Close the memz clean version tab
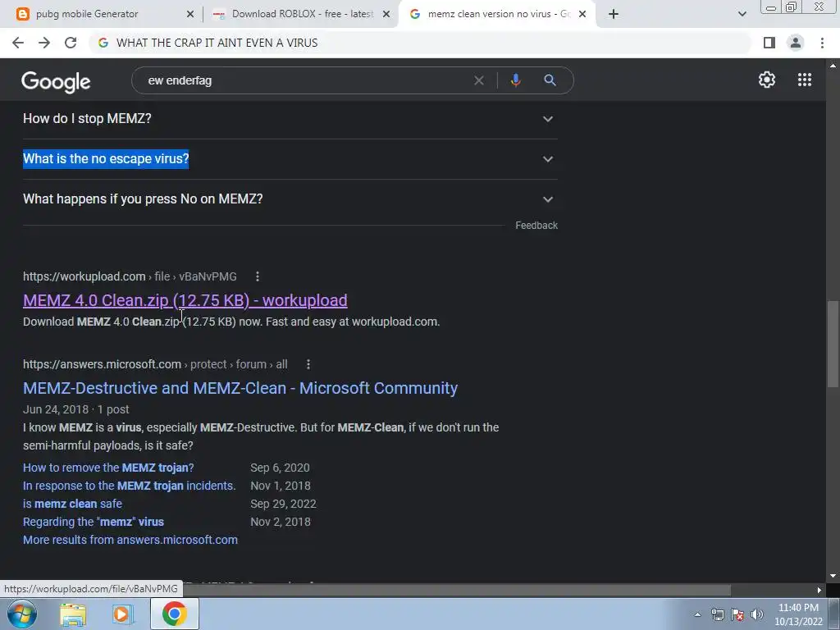Screen dimensions: 840x630 (582, 15)
